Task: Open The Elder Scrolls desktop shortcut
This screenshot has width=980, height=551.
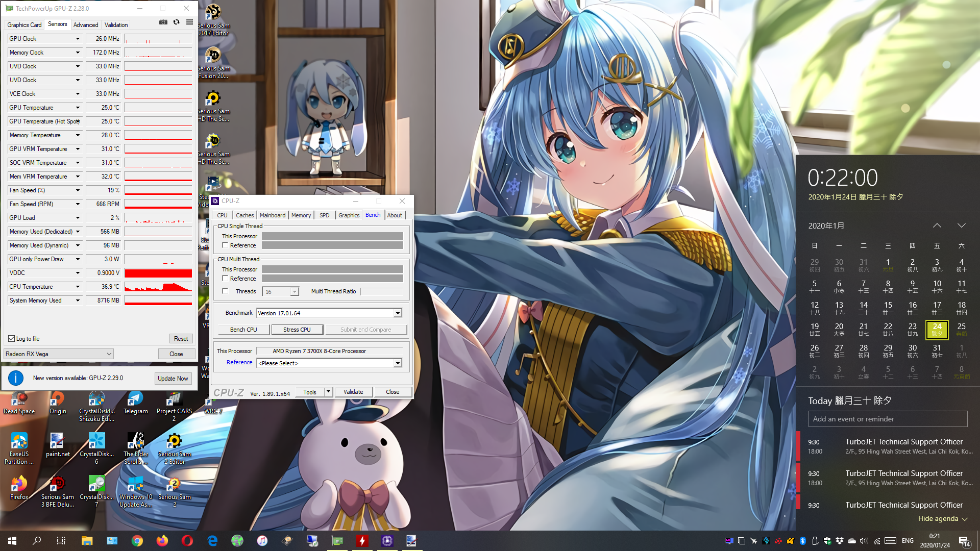Action: (135, 449)
